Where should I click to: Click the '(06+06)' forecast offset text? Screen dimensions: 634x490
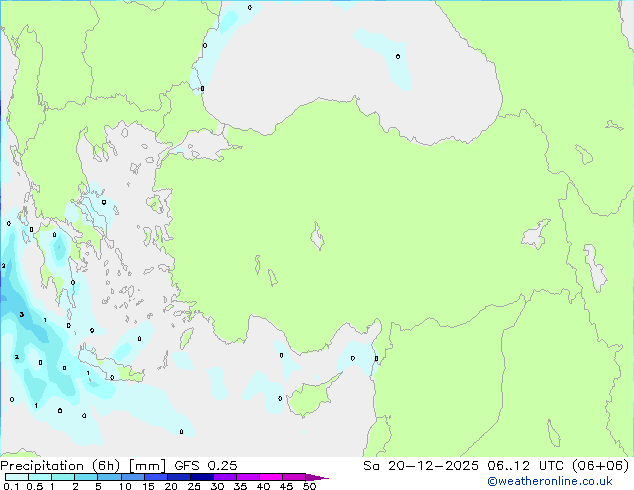(601, 466)
